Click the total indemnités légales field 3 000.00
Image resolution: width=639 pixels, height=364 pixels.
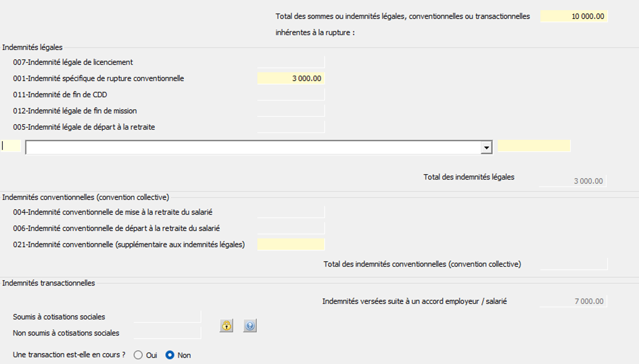573,181
